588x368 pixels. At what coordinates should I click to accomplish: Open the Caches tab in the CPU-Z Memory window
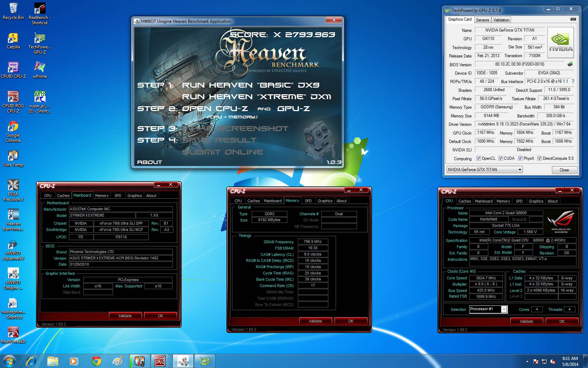(x=254, y=201)
